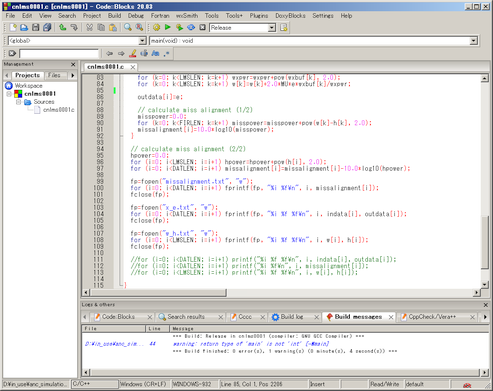Close the Management panel
Image resolution: width=493 pixels, height=391 pixels.
[73, 64]
